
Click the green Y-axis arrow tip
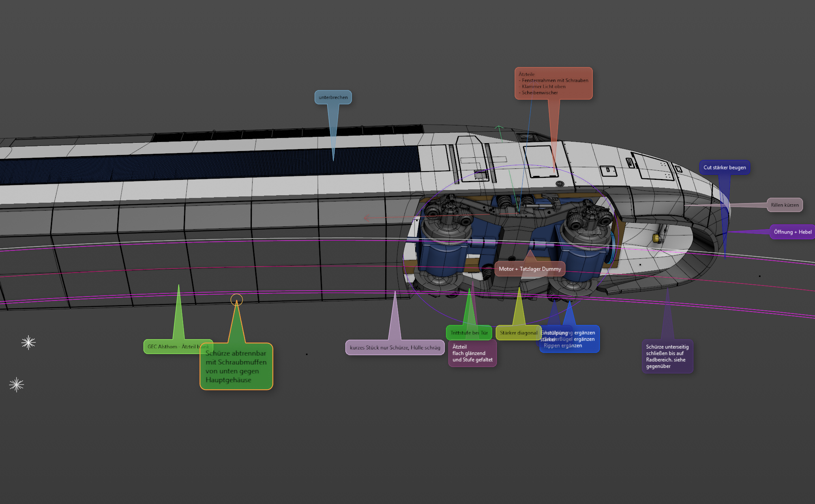(499, 127)
